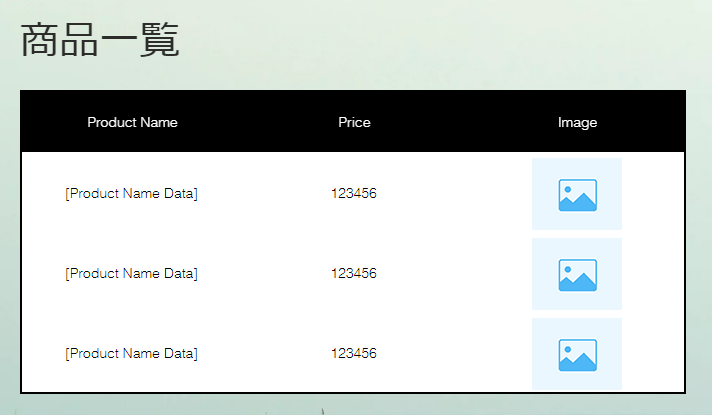Click white space between third row name and price
This screenshot has width=712, height=415.
pyautogui.click(x=264, y=353)
